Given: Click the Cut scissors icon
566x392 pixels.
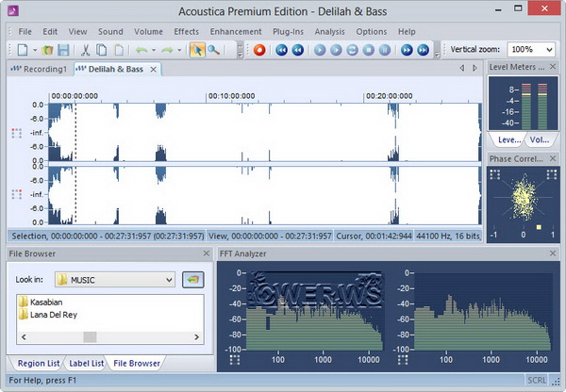Looking at the screenshot, I should click(x=86, y=49).
